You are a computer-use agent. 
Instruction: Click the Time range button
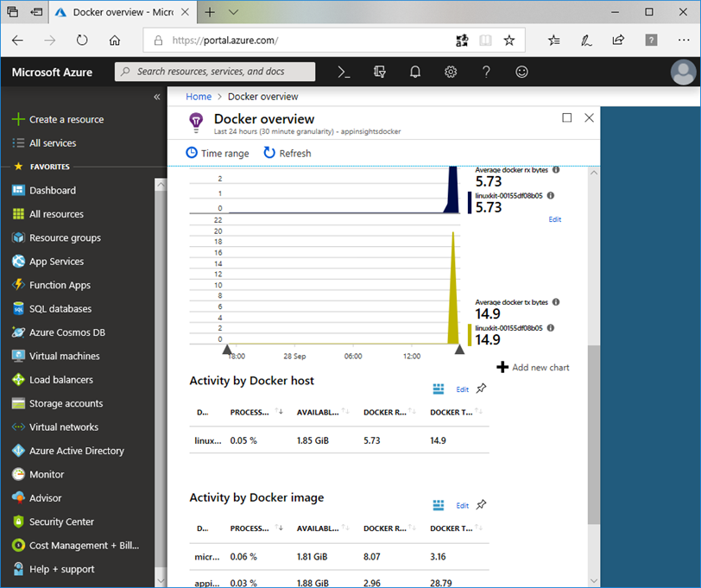(218, 154)
